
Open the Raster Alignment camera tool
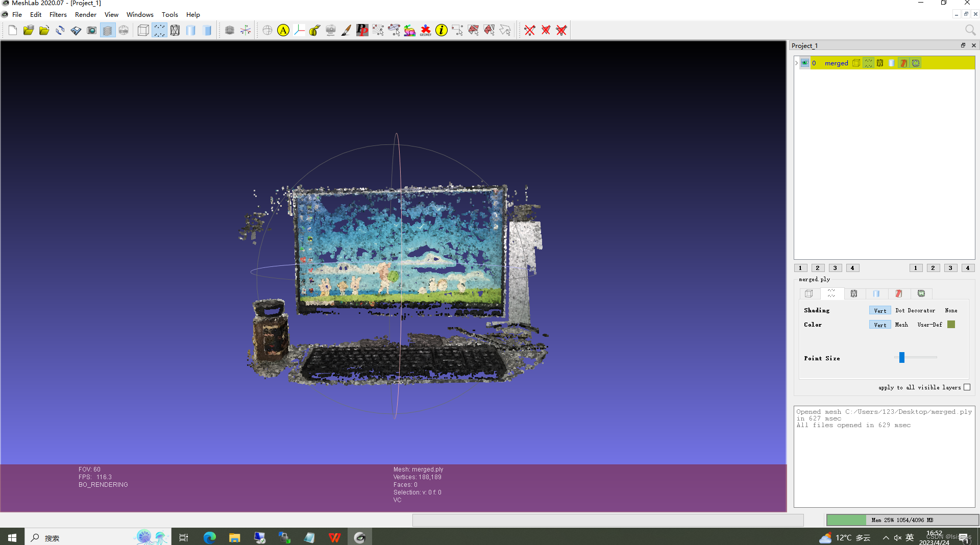(x=331, y=31)
